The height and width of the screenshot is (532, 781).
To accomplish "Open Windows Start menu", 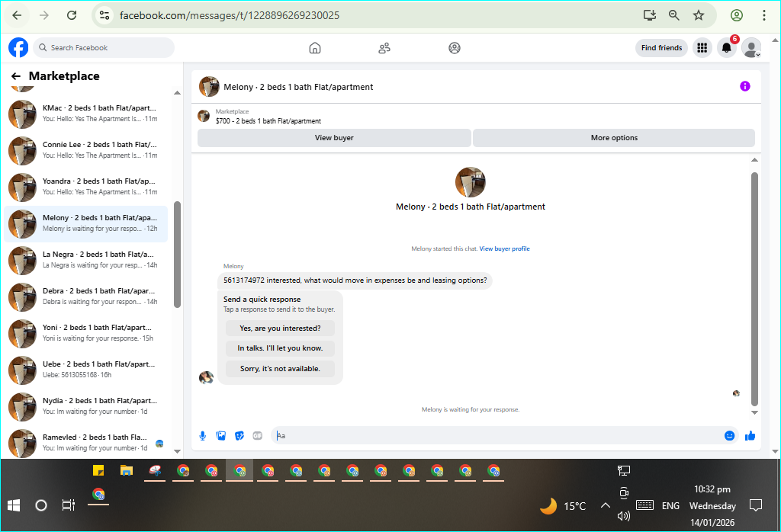I will pyautogui.click(x=14, y=505).
